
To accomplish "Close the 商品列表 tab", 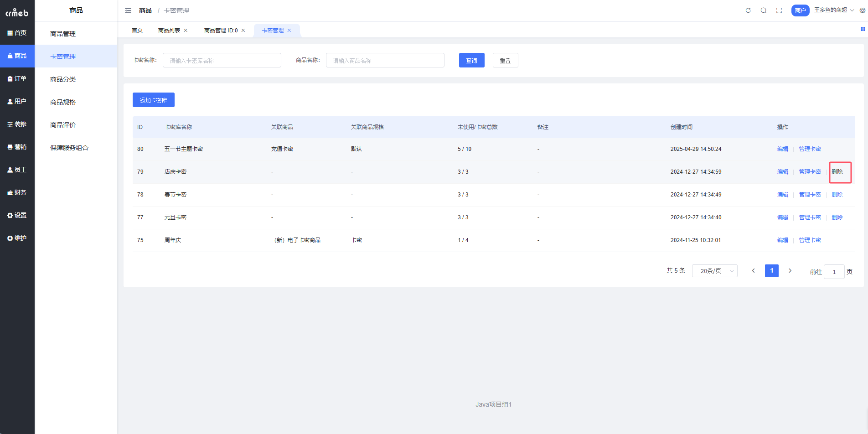I will [x=186, y=31].
